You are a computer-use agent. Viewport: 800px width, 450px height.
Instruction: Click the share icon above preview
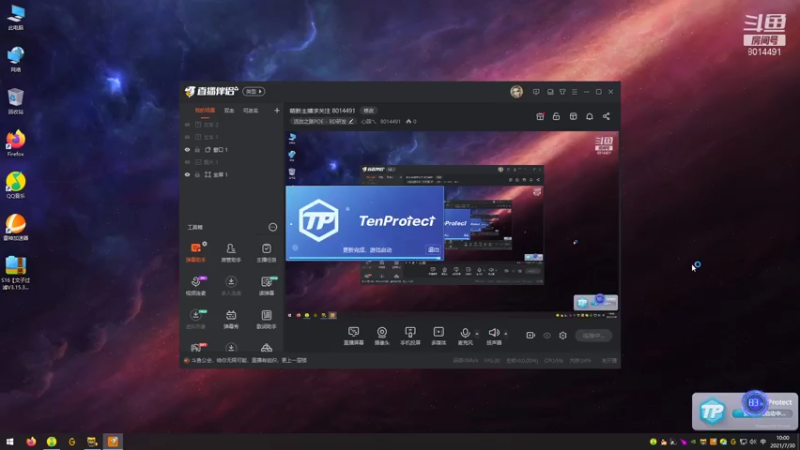(606, 116)
